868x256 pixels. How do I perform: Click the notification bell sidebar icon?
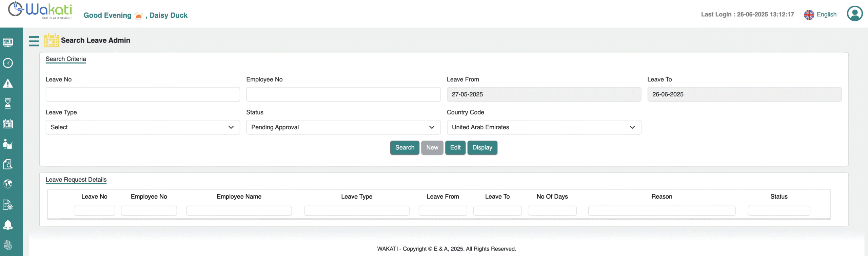click(x=8, y=225)
